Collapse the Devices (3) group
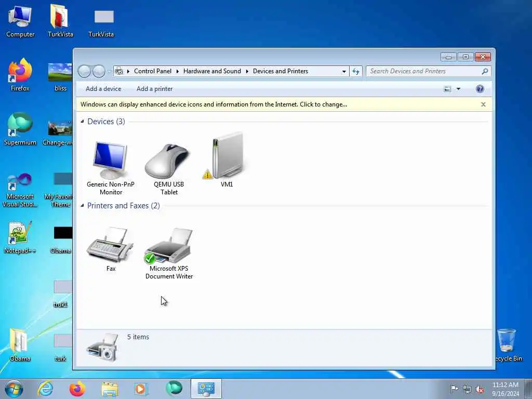 coord(82,121)
